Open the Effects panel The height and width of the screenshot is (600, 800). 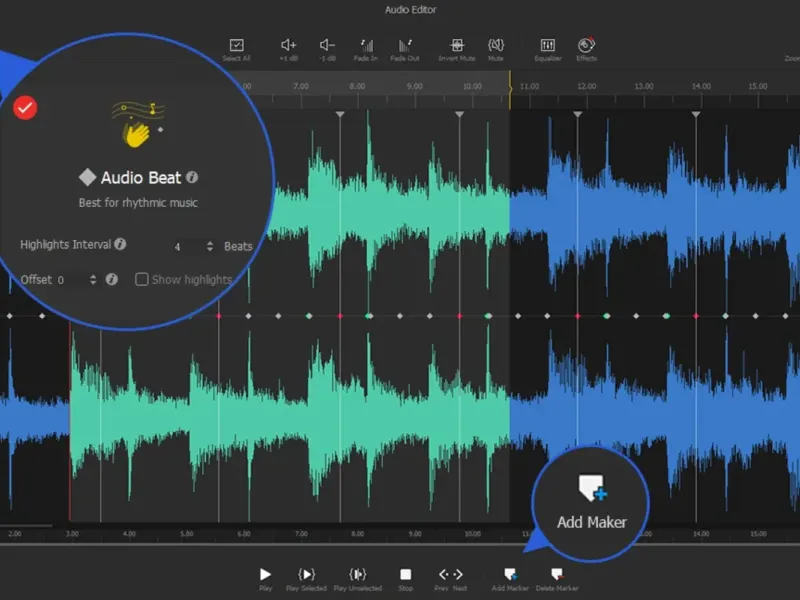pyautogui.click(x=586, y=45)
